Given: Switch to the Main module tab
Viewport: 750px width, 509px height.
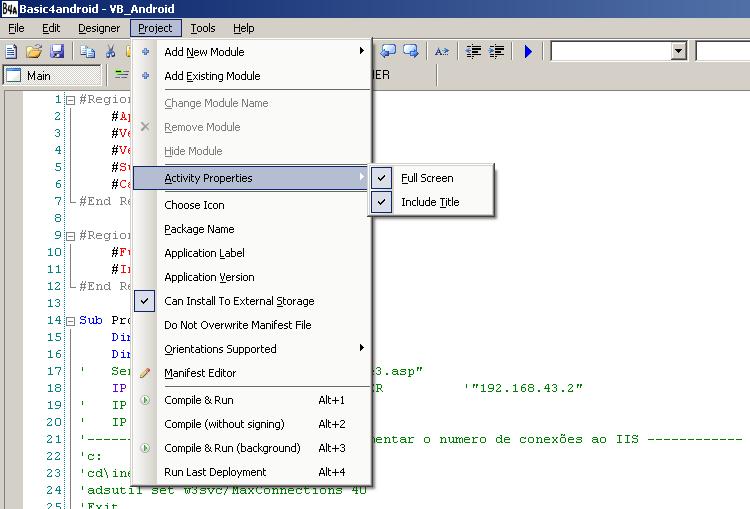Looking at the screenshot, I should pos(53,76).
